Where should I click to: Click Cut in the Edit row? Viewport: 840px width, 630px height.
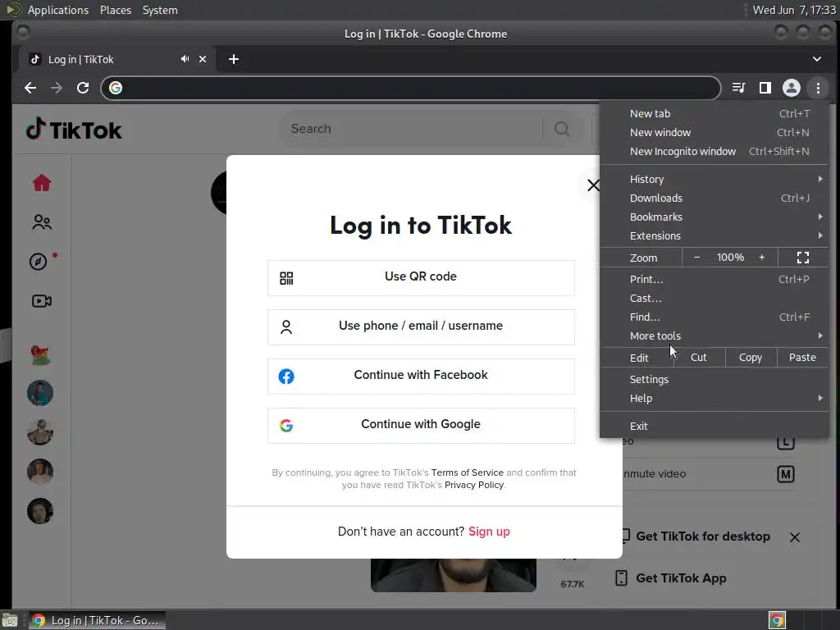click(699, 358)
